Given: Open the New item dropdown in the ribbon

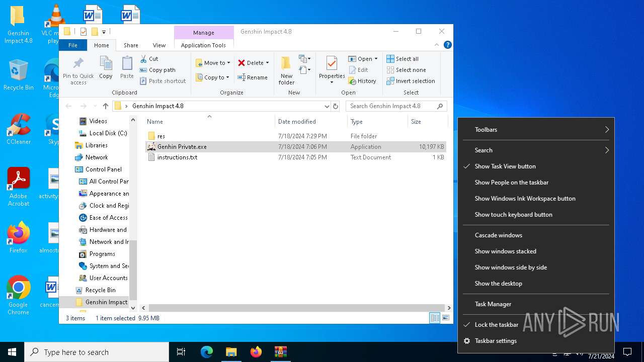Looking at the screenshot, I should pos(305,59).
